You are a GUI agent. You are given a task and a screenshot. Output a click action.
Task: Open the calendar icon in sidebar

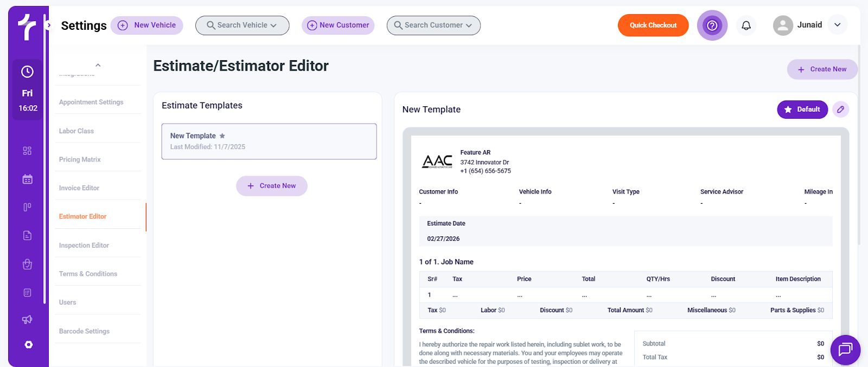click(28, 179)
